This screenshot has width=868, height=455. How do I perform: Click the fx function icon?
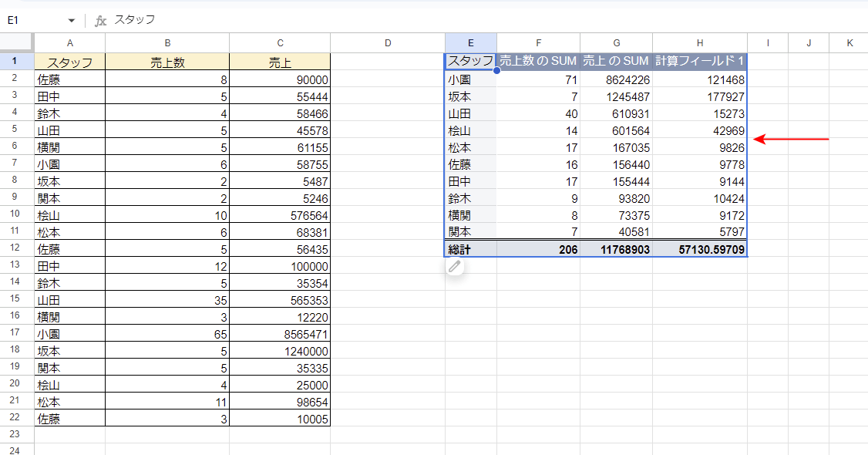click(x=100, y=21)
